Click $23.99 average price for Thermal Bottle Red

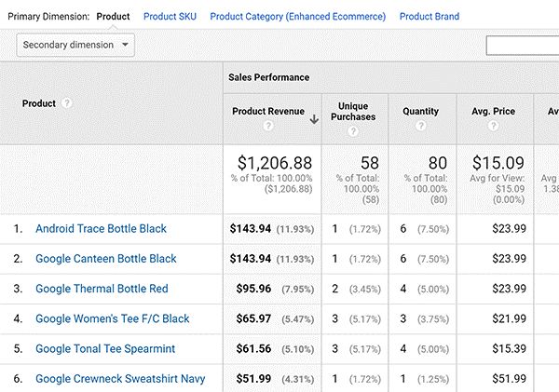[x=509, y=289]
